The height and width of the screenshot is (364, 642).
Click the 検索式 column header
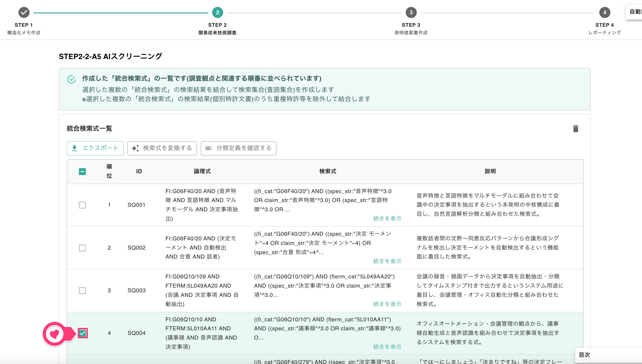(328, 171)
